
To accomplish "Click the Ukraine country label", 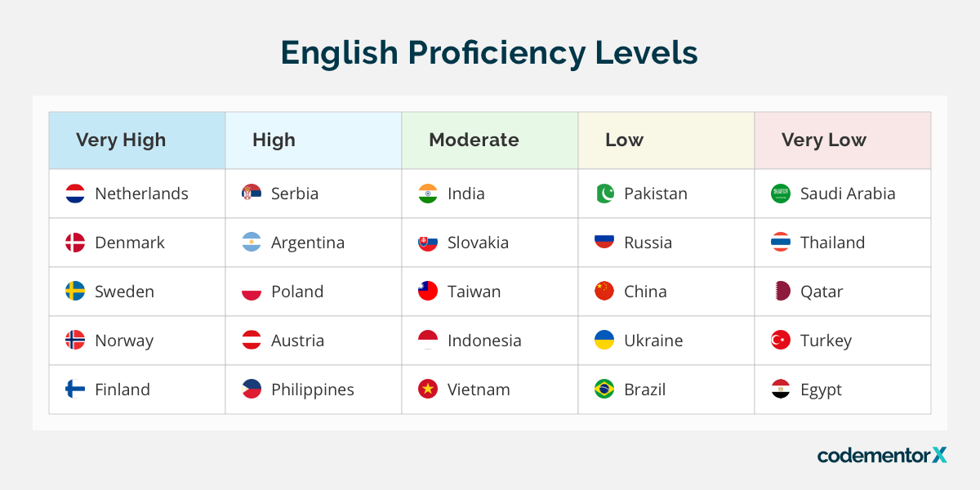I will pos(653,341).
